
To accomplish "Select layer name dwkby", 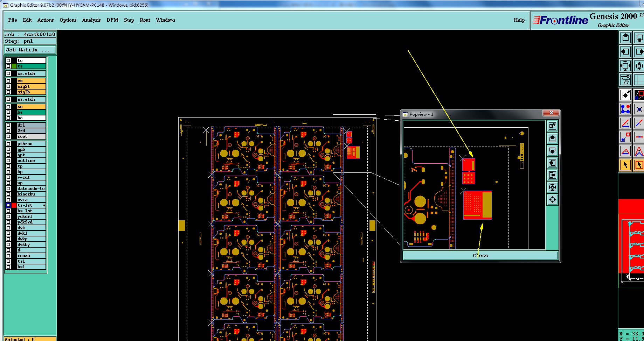I will [32, 244].
